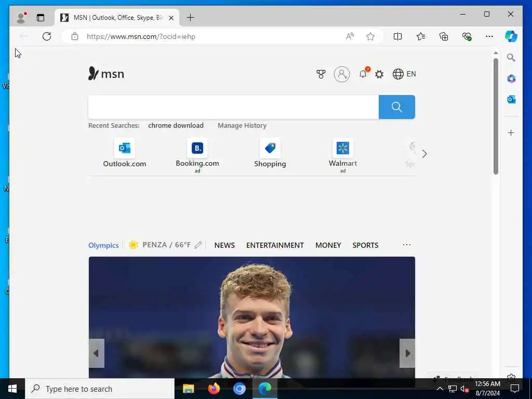Open the tab actions menu icon

pyautogui.click(x=41, y=18)
